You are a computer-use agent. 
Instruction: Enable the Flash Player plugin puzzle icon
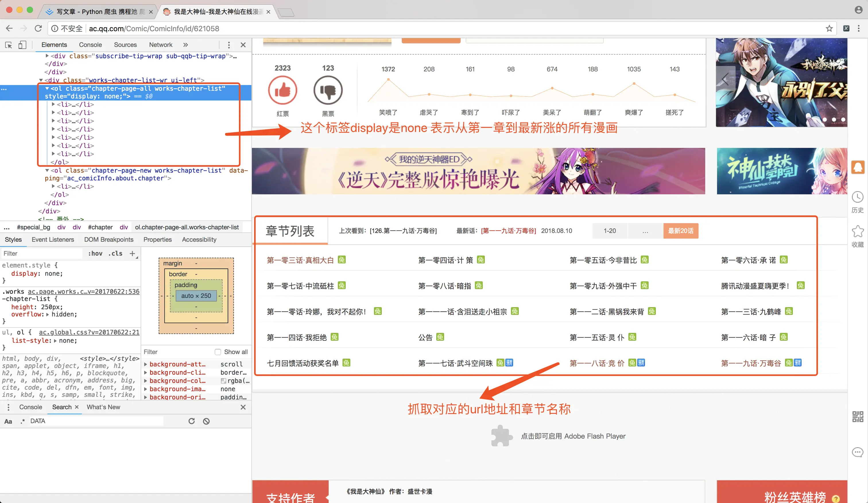[x=501, y=436]
